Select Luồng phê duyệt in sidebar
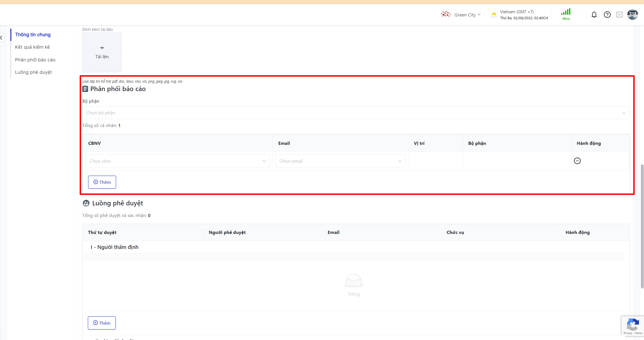 (x=33, y=72)
